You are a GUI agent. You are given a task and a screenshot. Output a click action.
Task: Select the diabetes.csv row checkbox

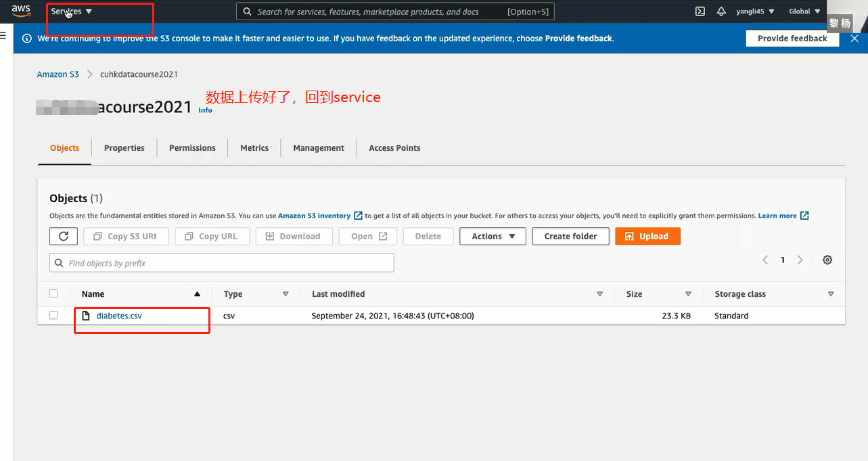(53, 314)
